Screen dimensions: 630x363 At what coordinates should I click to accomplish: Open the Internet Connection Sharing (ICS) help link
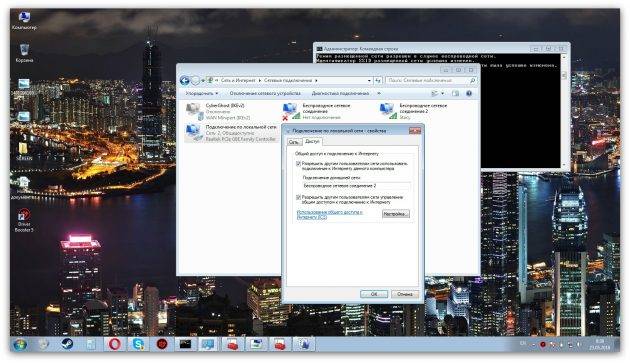[329, 215]
